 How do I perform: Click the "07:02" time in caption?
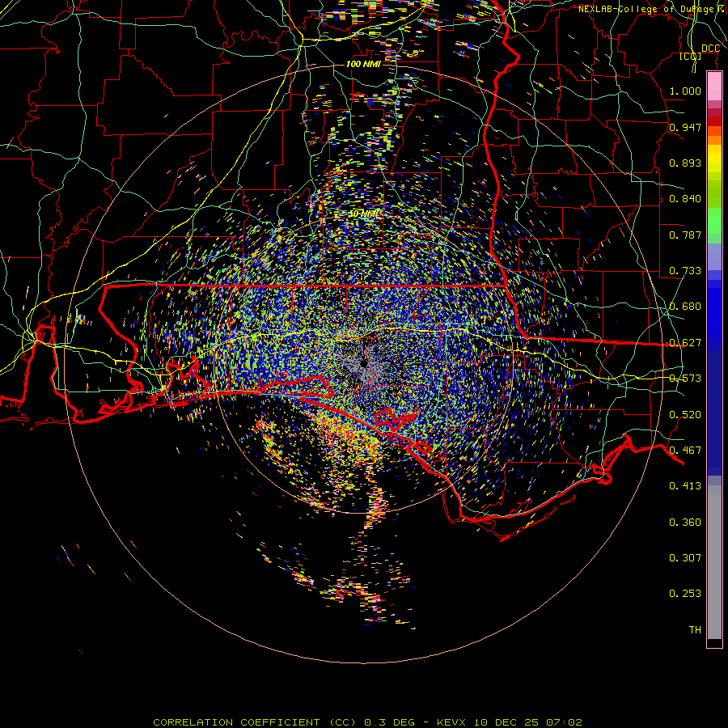pyautogui.click(x=564, y=722)
